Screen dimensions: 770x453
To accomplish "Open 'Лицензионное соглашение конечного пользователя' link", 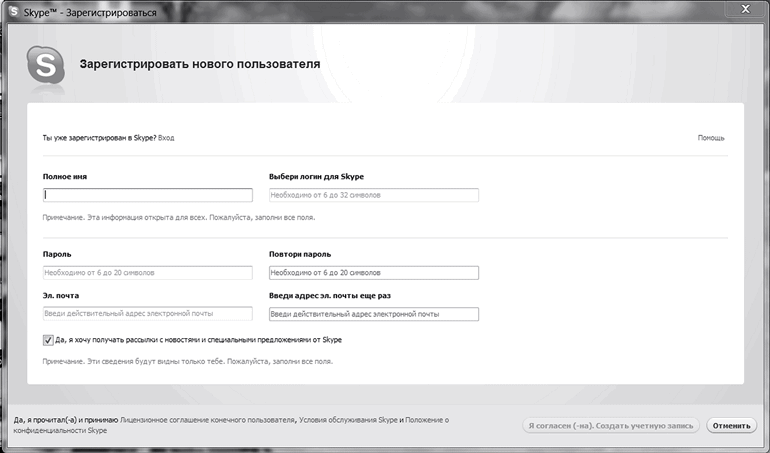I will [208, 420].
